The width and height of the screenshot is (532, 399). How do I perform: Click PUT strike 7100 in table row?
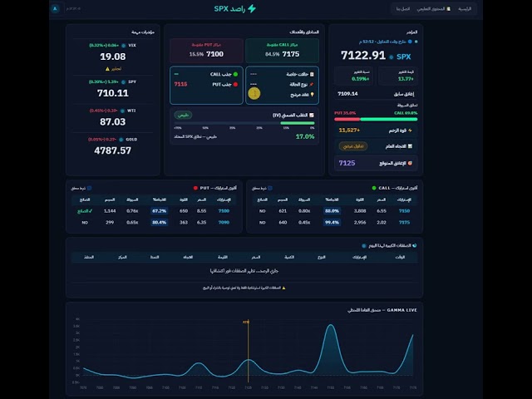[224, 211]
